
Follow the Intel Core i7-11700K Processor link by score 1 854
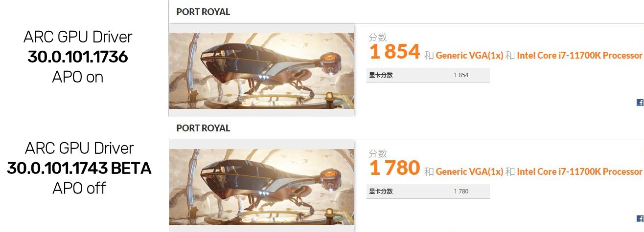click(x=579, y=55)
